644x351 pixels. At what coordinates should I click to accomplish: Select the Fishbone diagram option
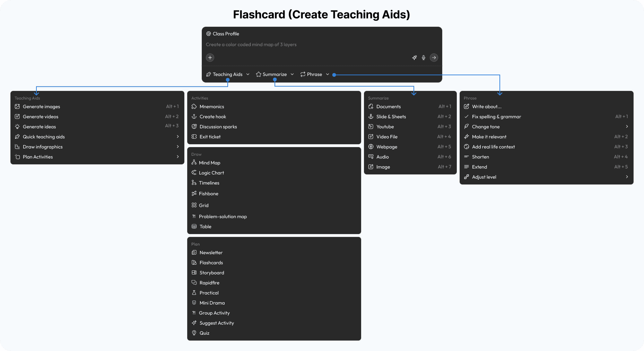click(x=208, y=194)
